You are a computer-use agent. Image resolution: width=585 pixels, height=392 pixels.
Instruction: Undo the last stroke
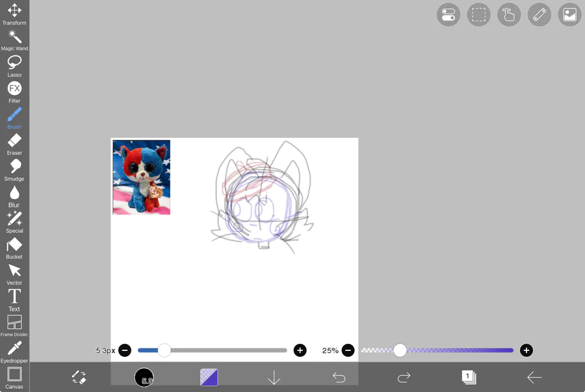[x=339, y=378]
